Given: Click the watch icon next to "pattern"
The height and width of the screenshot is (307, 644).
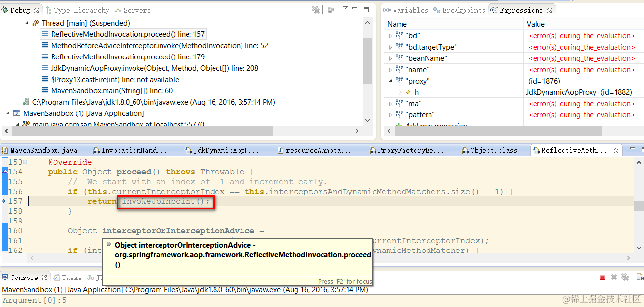Looking at the screenshot, I should tap(399, 114).
